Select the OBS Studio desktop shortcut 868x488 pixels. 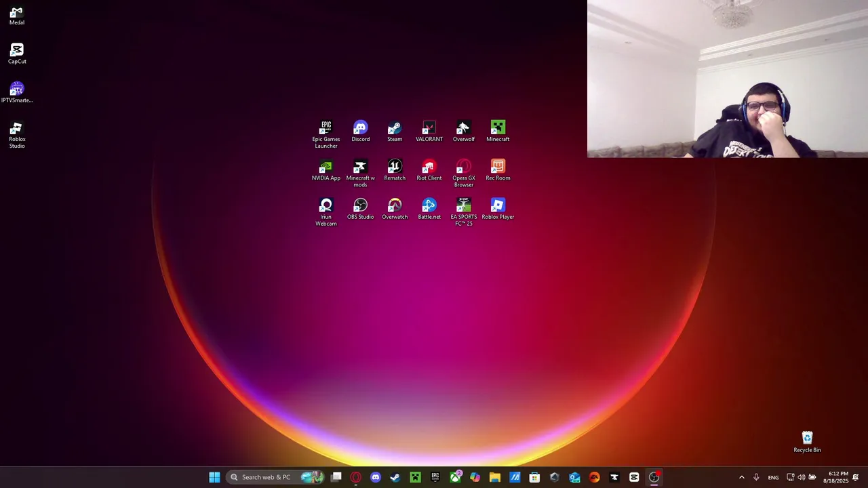(x=361, y=209)
